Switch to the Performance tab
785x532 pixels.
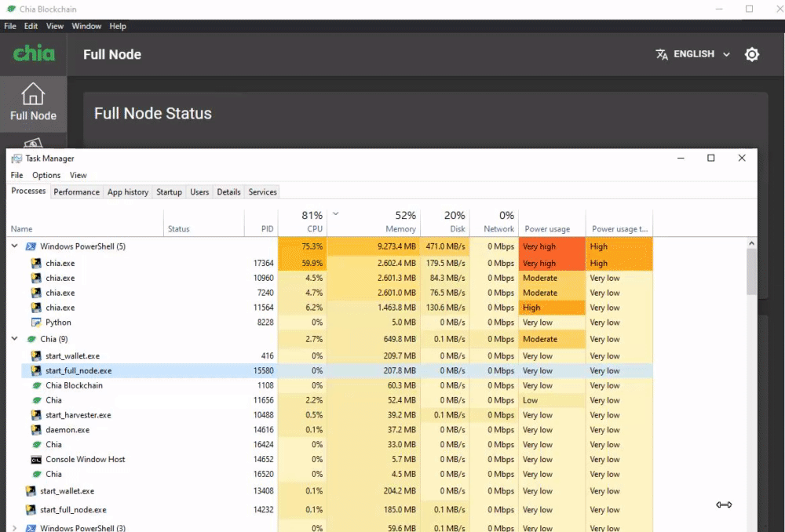coord(77,192)
